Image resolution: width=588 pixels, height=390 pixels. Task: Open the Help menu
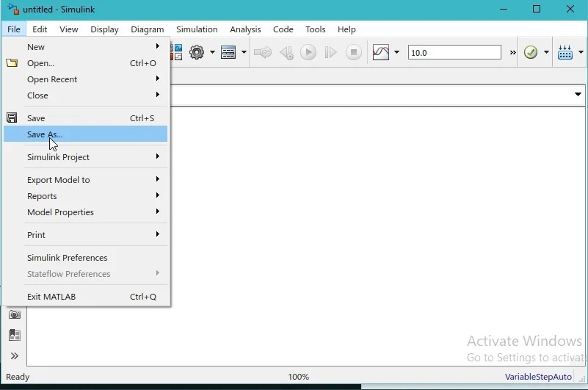346,29
